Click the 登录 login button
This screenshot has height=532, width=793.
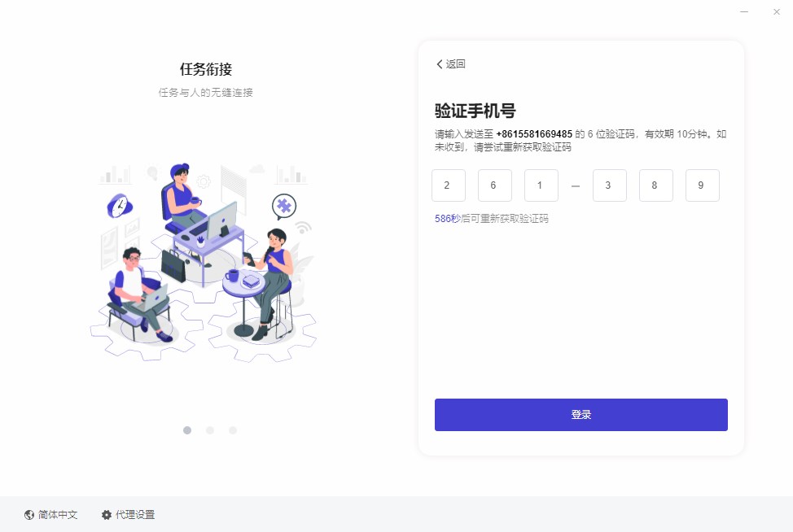pyautogui.click(x=581, y=415)
